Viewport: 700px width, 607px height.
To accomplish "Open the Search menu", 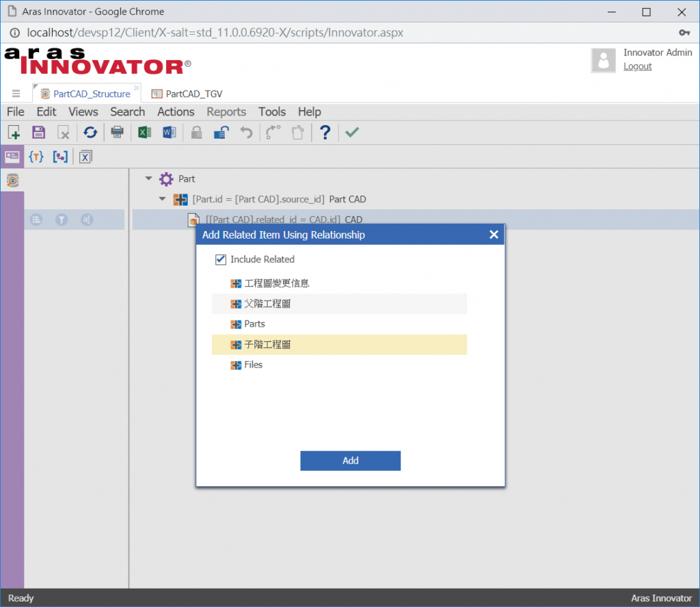I will tap(128, 111).
